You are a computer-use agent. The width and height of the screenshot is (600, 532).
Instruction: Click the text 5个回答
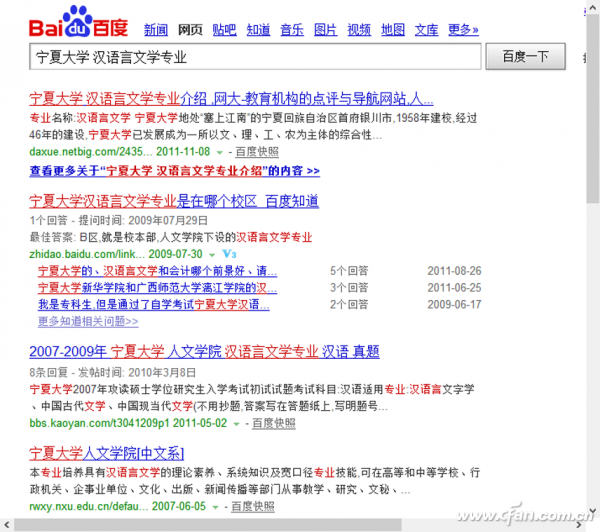[349, 271]
